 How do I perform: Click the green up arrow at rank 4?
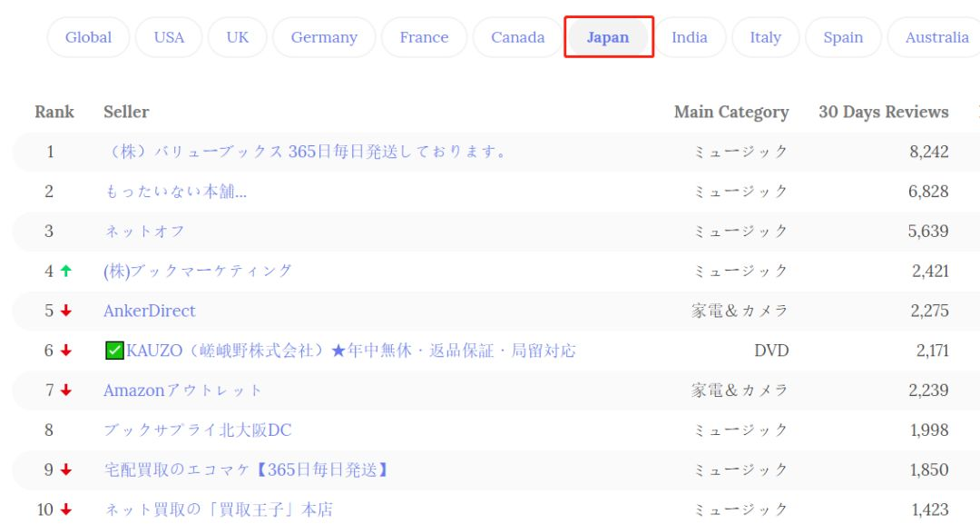(65, 271)
